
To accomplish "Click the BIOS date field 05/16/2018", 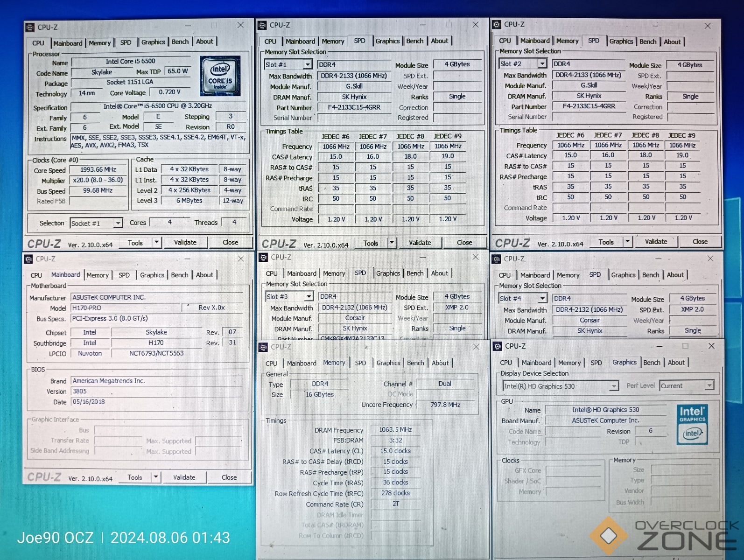I will [157, 401].
